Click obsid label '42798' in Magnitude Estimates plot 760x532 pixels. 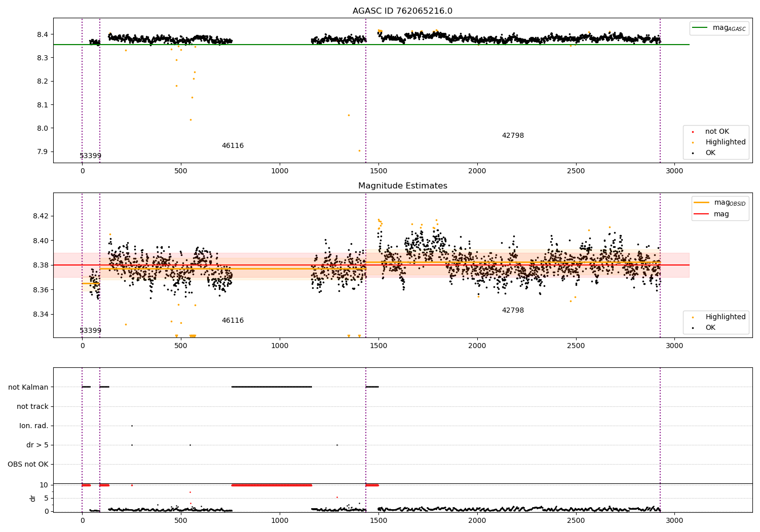(x=513, y=311)
